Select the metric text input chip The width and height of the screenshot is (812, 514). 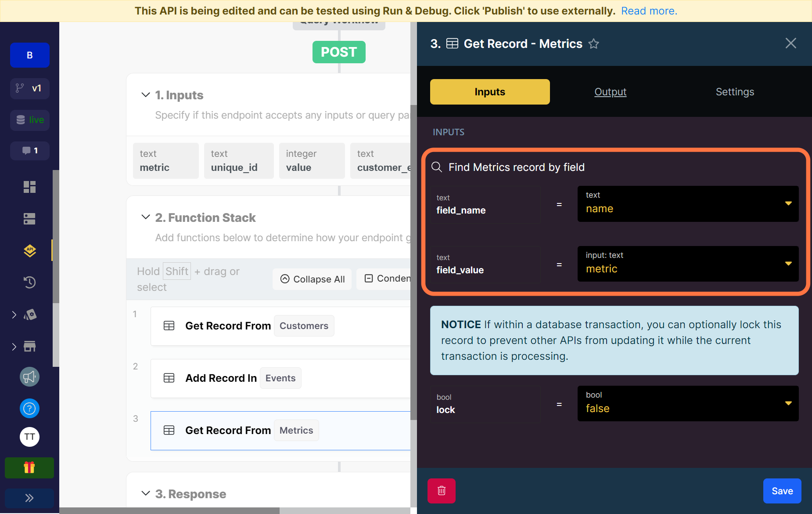[166, 161]
